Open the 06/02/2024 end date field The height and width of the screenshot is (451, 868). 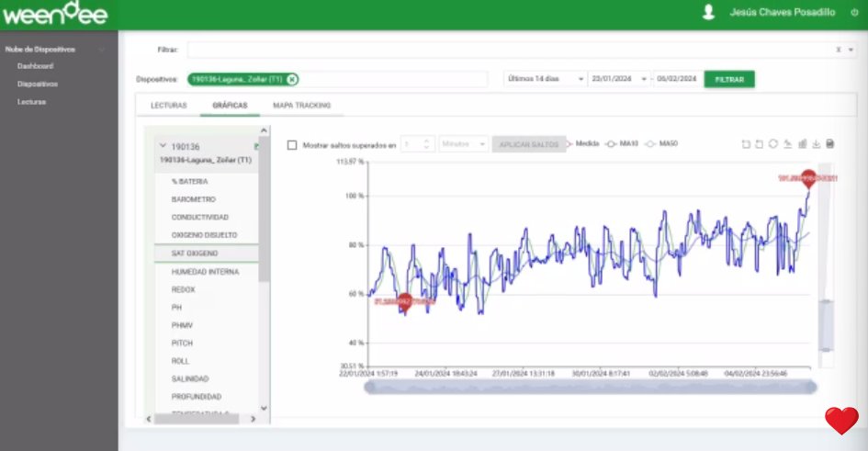676,79
